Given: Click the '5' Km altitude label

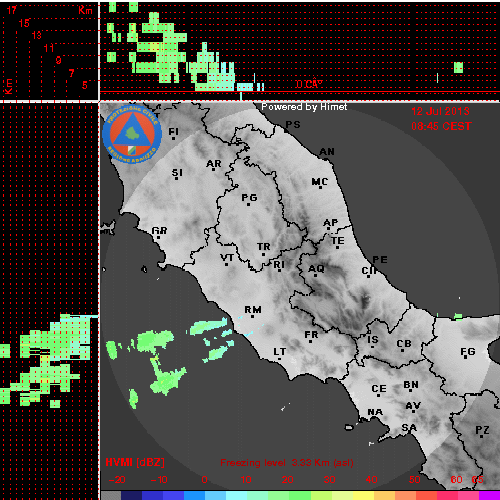Looking at the screenshot, I should (x=85, y=85).
